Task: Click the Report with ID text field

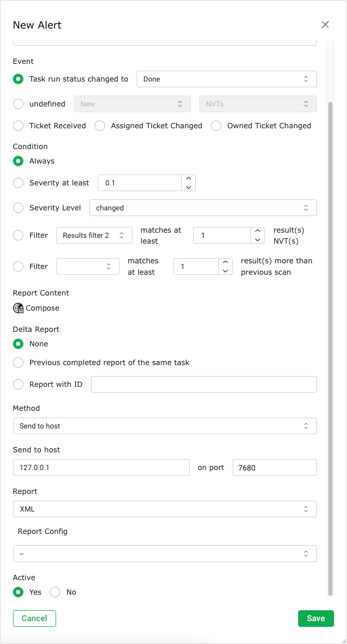Action: pos(204,384)
